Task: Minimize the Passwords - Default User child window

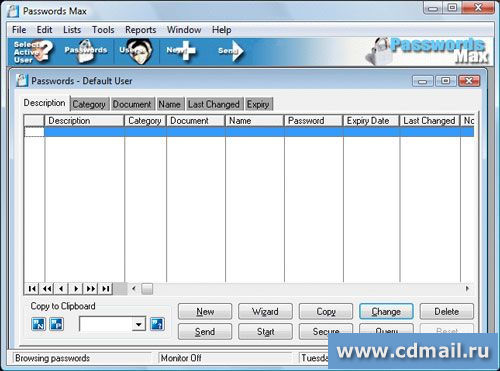Action: 422,81
